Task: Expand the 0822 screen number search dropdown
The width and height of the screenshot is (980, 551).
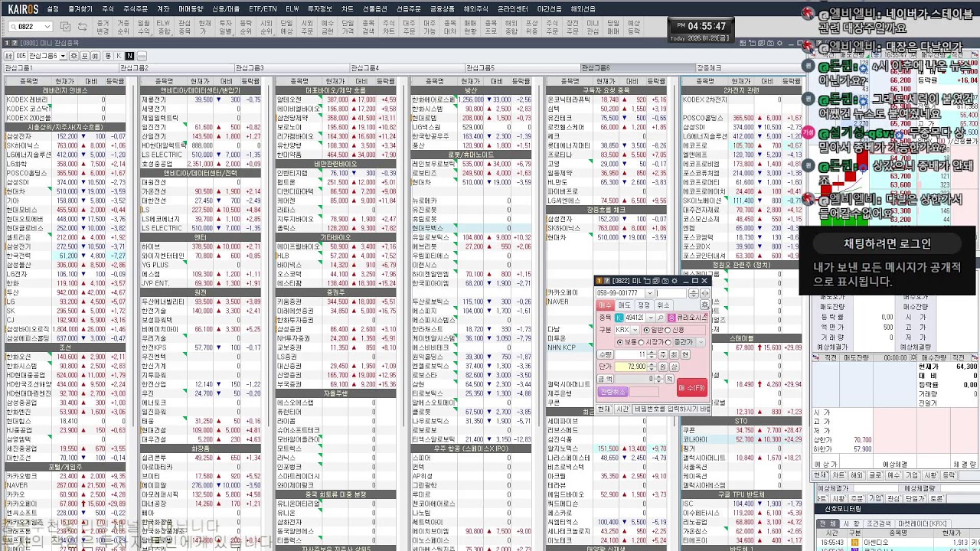Action: pyautogui.click(x=47, y=26)
